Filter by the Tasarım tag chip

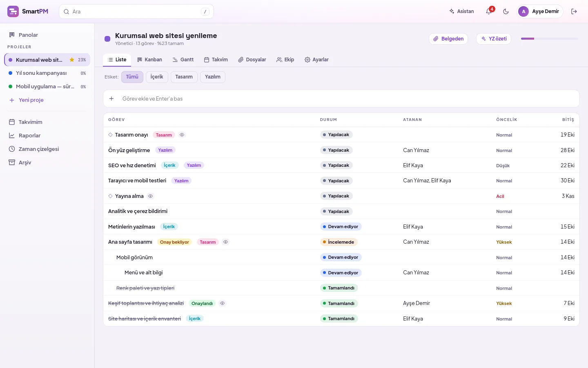[x=184, y=77]
